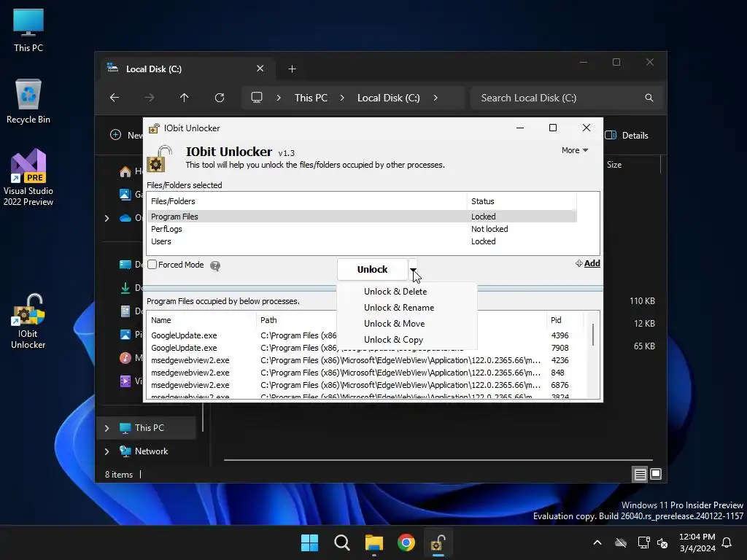Open File Explorer from taskbar
The width and height of the screenshot is (747, 560).
pyautogui.click(x=374, y=542)
